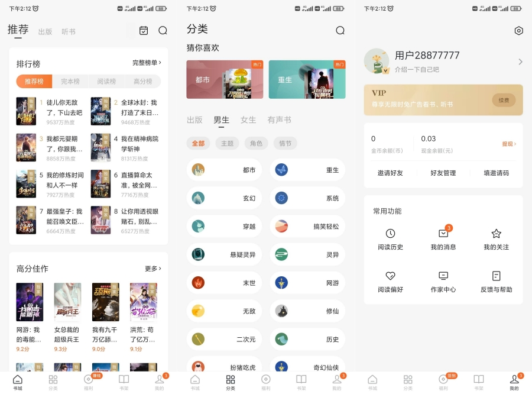Select the 主题 filter chip

(x=227, y=143)
